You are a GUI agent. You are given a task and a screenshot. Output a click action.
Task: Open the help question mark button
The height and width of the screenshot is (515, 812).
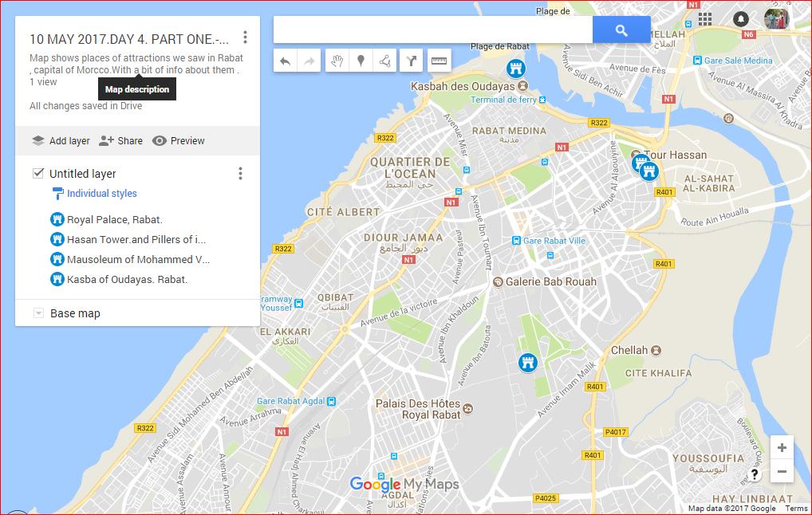point(755,474)
